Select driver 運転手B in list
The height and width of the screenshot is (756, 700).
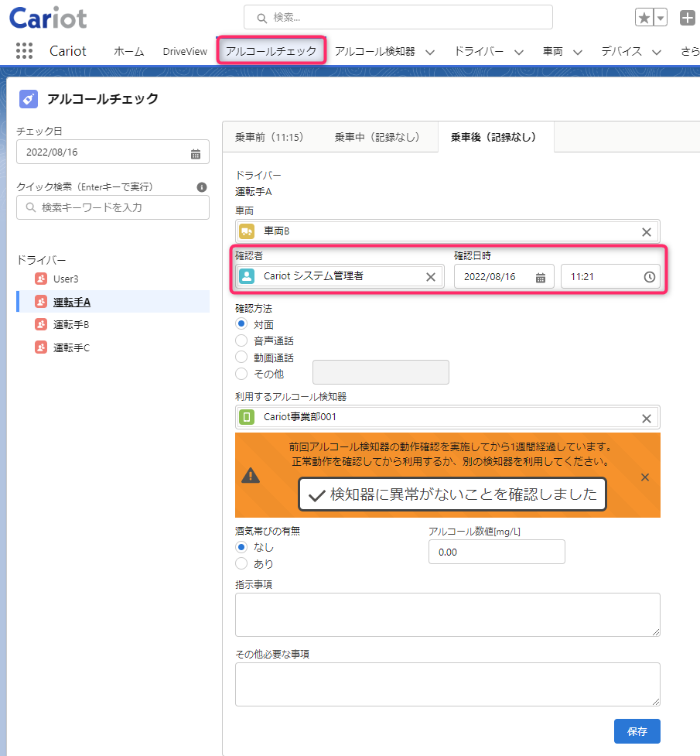click(x=71, y=324)
